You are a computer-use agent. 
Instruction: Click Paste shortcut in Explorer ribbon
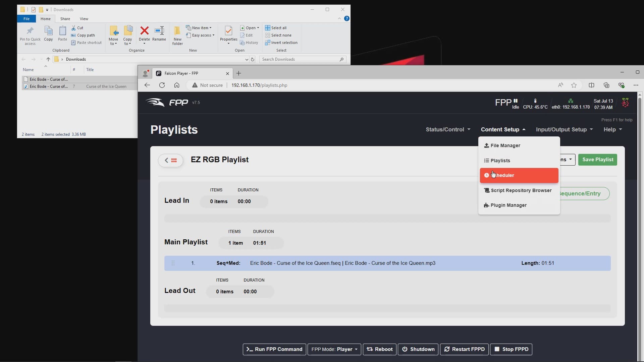tap(86, 43)
